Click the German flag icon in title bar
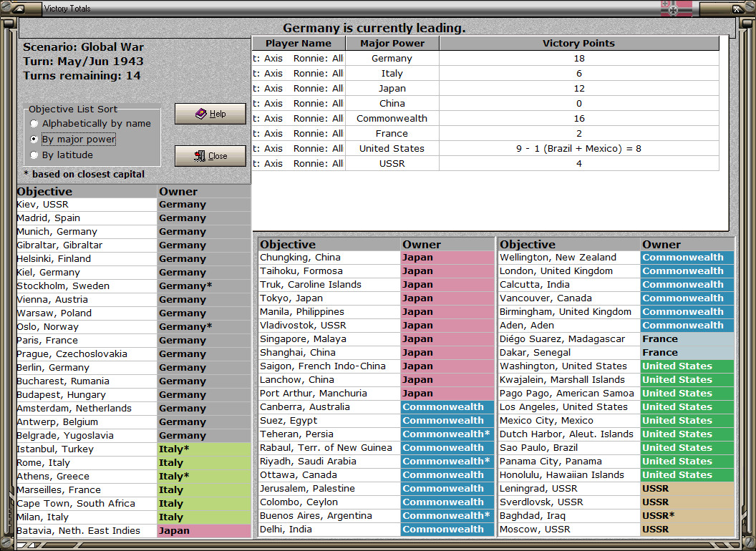The height and width of the screenshot is (551, 756). pos(676,8)
